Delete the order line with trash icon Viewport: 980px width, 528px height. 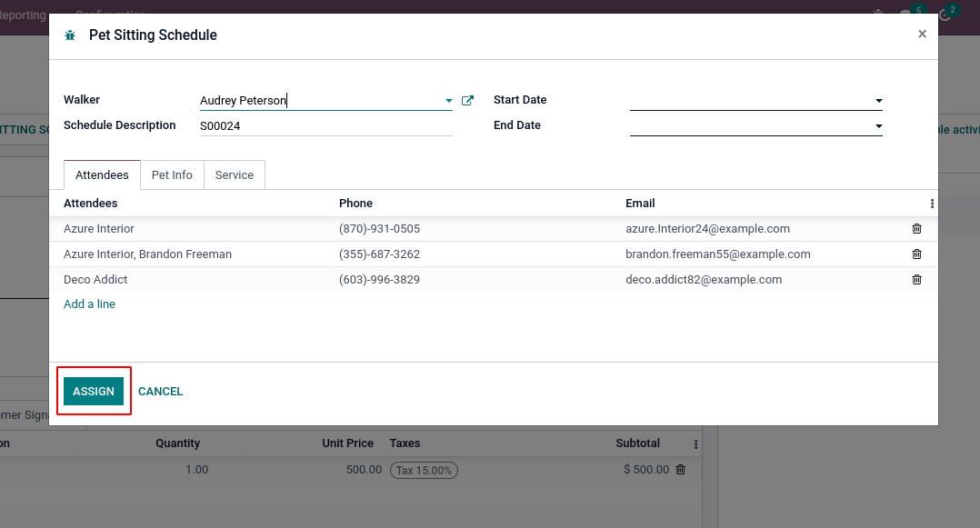(681, 470)
